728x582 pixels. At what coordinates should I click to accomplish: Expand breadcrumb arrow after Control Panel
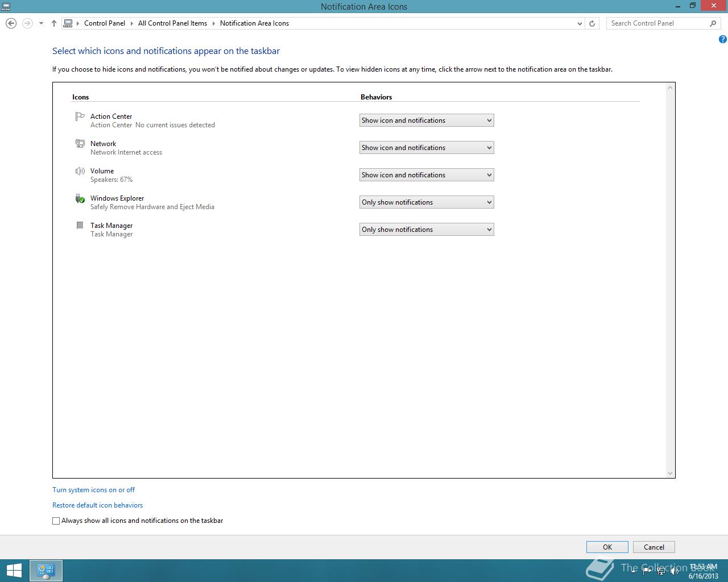point(131,23)
